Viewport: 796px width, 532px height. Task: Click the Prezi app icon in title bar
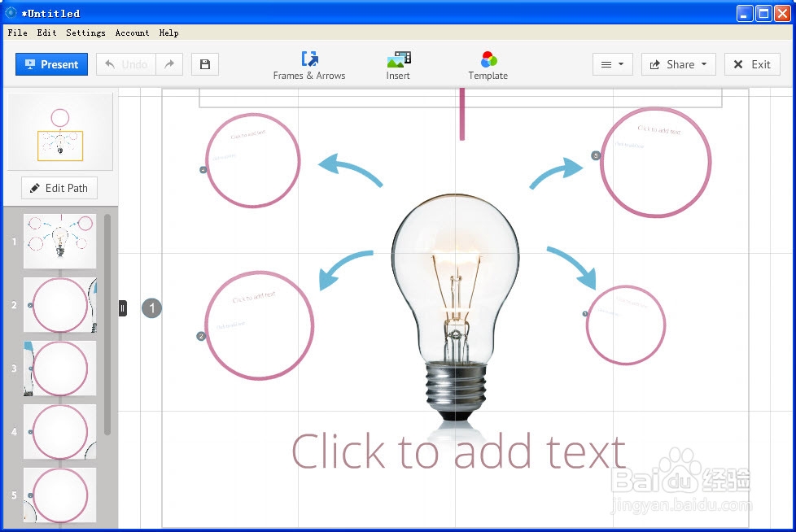(x=11, y=13)
